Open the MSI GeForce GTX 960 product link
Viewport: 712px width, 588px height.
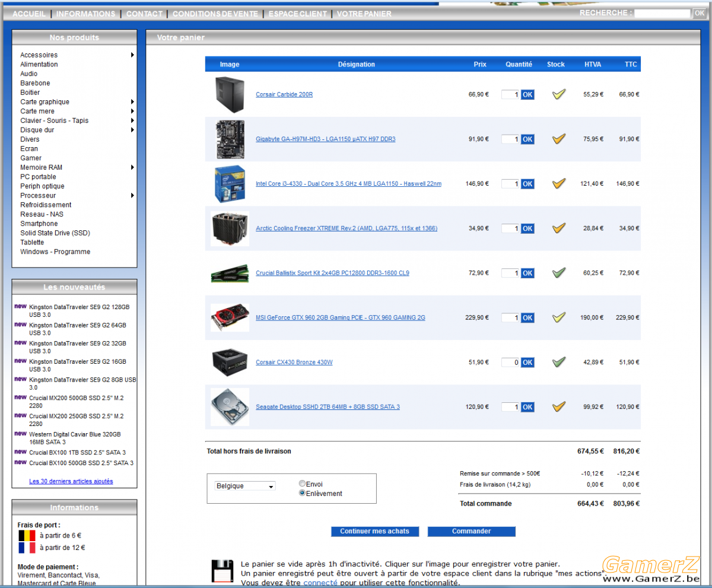tap(341, 317)
